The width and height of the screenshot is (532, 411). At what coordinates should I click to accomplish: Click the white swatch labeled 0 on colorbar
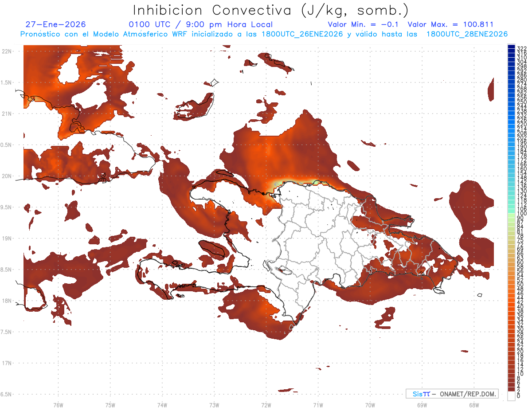(x=511, y=395)
